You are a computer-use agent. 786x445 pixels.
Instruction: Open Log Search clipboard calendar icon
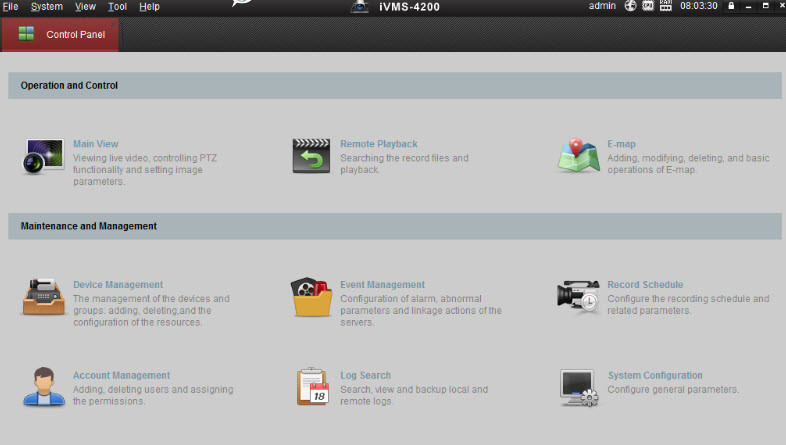[x=313, y=386]
